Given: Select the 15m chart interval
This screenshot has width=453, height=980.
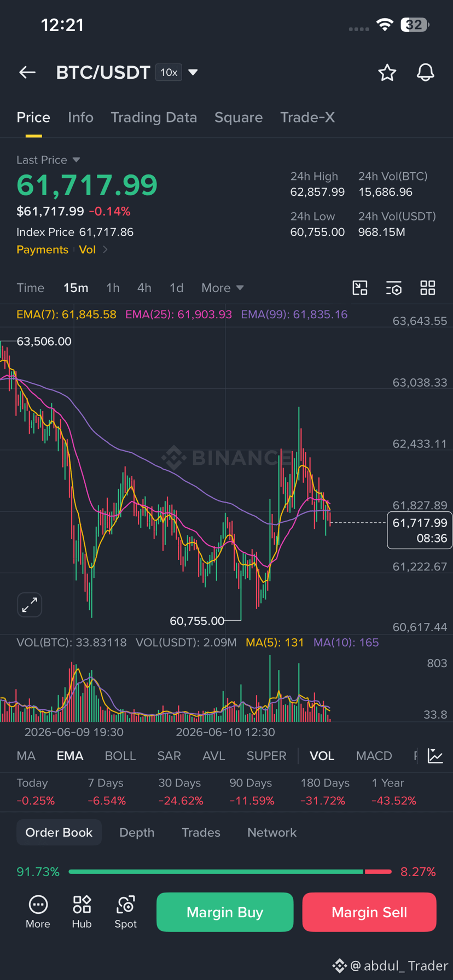Looking at the screenshot, I should (x=75, y=288).
